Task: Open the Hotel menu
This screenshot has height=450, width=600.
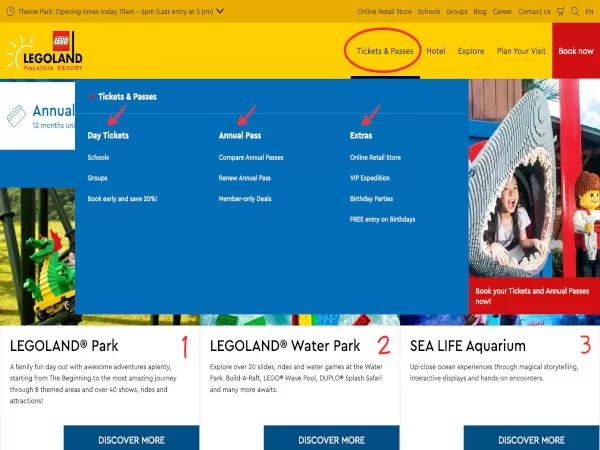Action: tap(435, 51)
